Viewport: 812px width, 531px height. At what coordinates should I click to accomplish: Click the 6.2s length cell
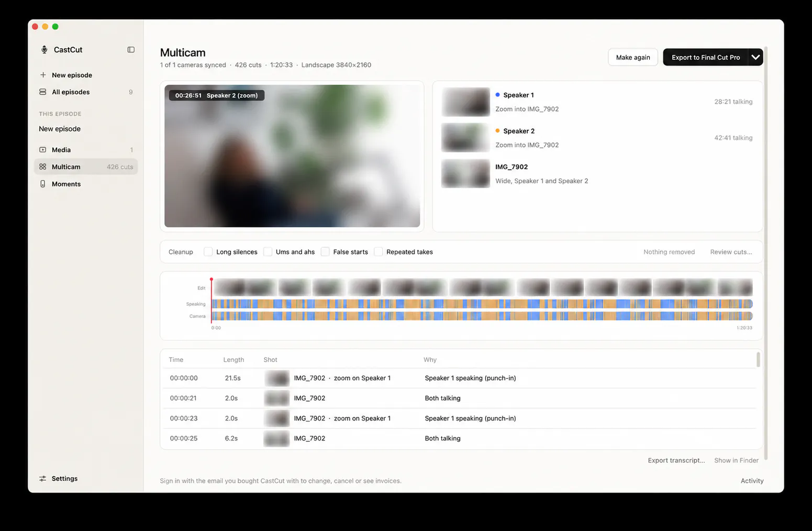tap(231, 438)
